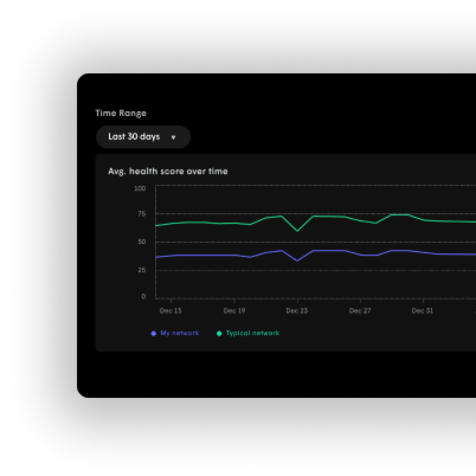This screenshot has width=476, height=476.
Task: Click green line's dip at Dec 23
Action: click(297, 231)
